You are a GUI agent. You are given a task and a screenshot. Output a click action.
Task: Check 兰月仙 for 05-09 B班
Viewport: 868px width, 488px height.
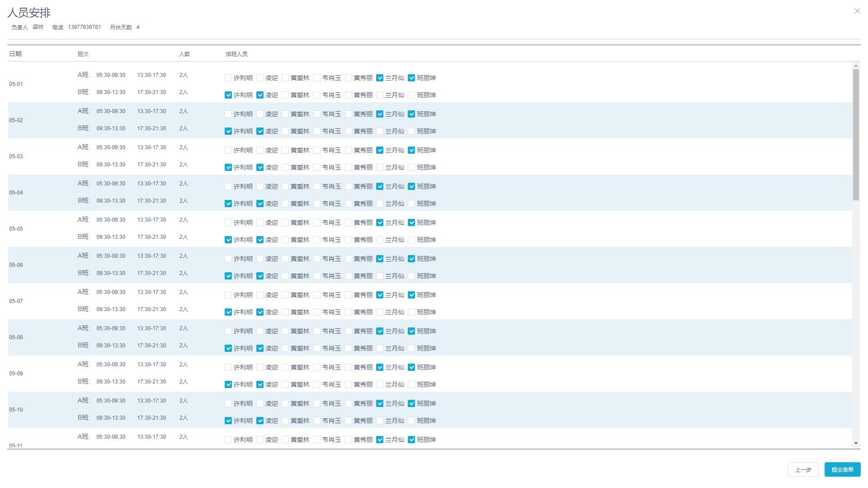380,384
